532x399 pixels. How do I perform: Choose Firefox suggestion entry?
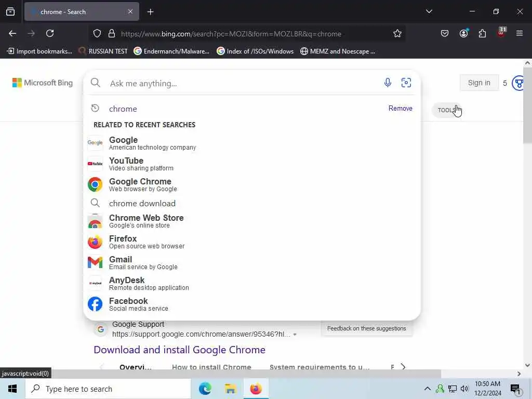click(x=252, y=242)
